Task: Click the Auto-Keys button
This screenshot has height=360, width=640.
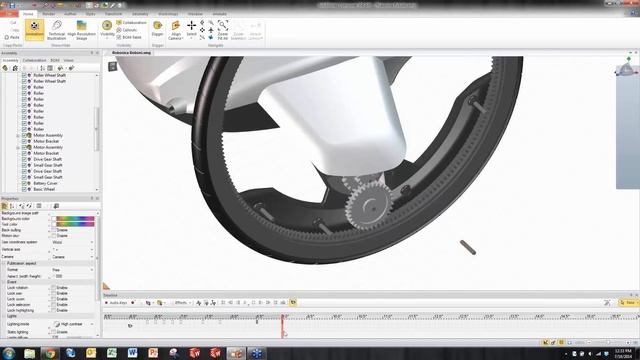Action: (x=117, y=303)
